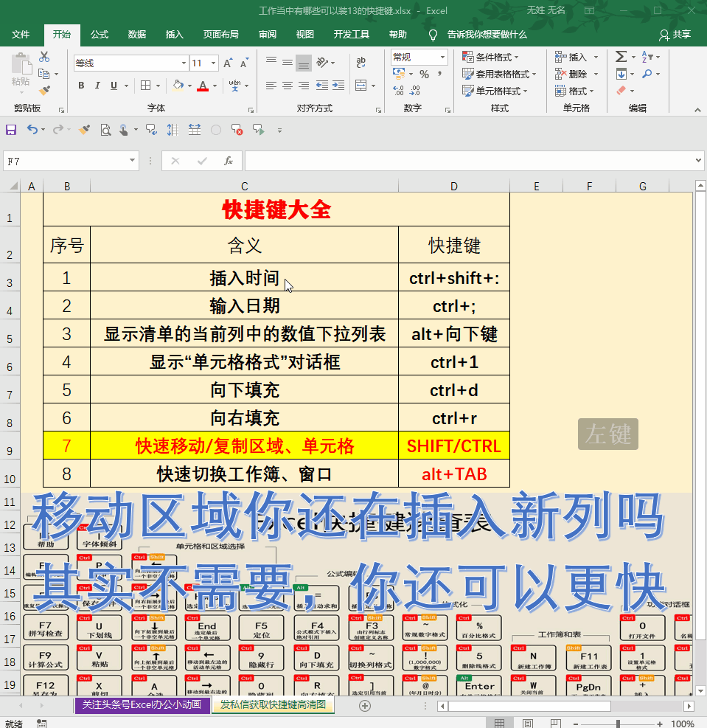Screen dimensions: 707x728
Task: Switch to the 数据 tab
Action: pos(137,35)
